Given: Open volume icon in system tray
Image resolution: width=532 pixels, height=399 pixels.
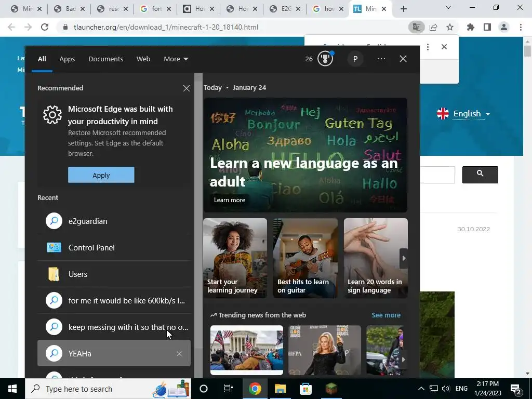Looking at the screenshot, I should pyautogui.click(x=446, y=389).
